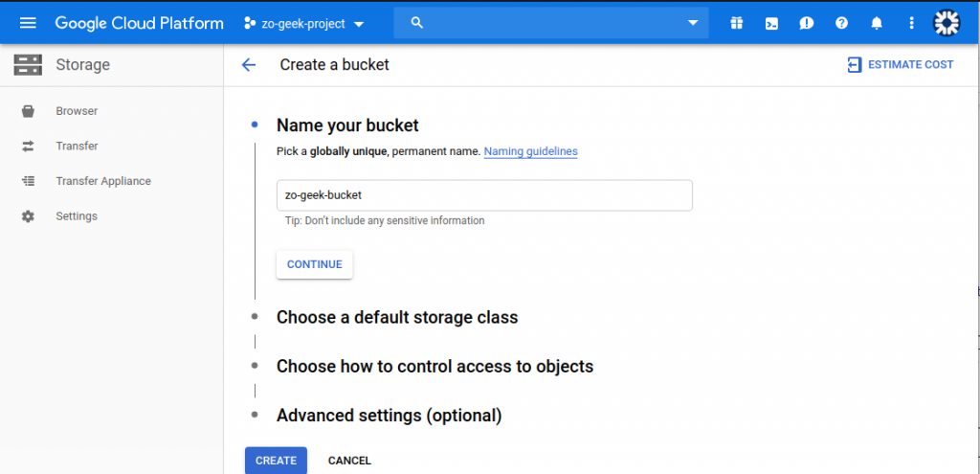Click the gift free trial icon
980x474 pixels.
click(737, 23)
